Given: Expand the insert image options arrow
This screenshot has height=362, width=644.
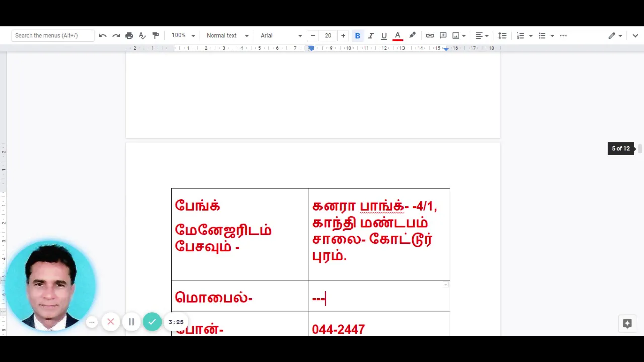Looking at the screenshot, I should (x=464, y=36).
